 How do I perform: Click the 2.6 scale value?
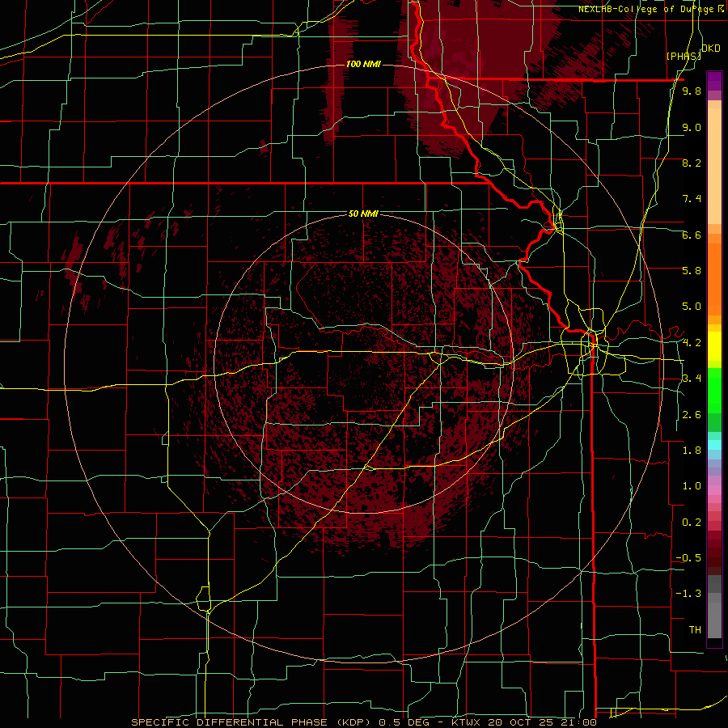(692, 415)
